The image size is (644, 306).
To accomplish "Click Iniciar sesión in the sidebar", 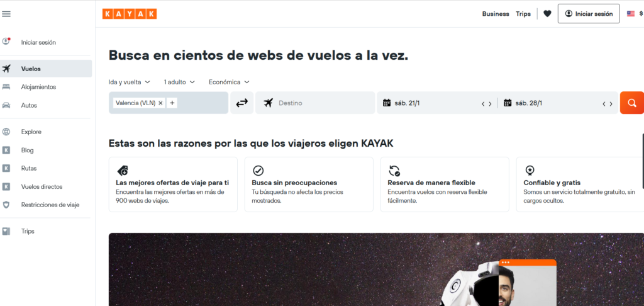I will (x=46, y=42).
